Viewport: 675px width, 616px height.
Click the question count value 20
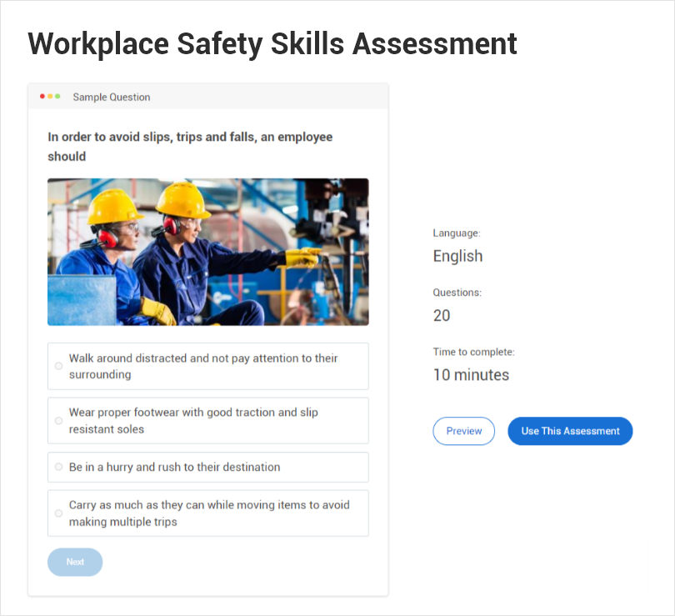[x=442, y=315]
